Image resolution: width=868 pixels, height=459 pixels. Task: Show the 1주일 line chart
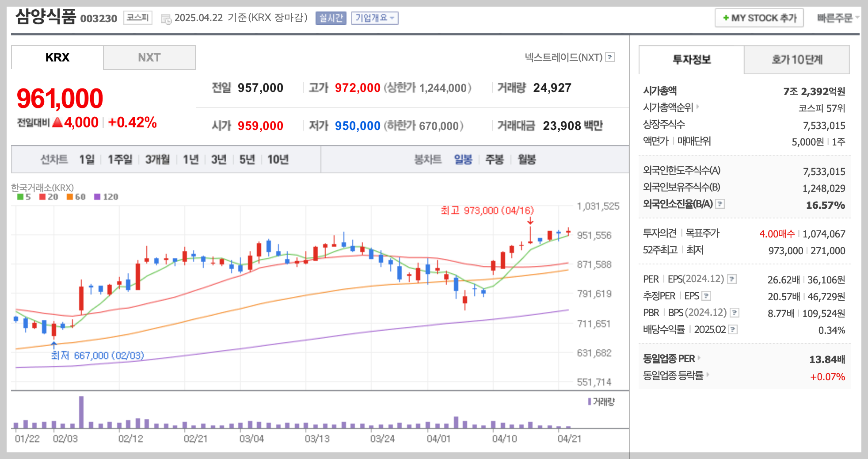120,159
